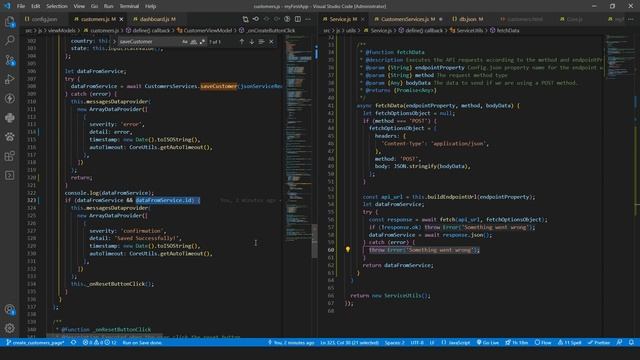
Task: Click UTF-8 encoding in status bar
Action: [x=417, y=342]
